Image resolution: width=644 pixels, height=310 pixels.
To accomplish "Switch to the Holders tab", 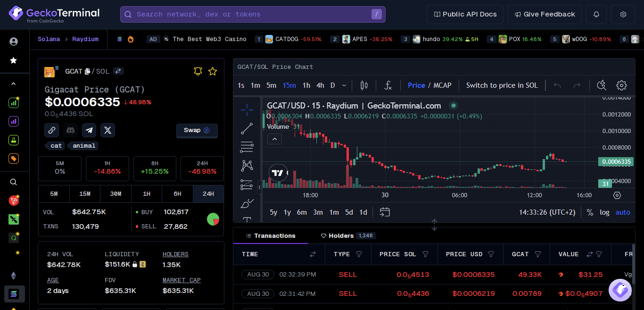I will coord(348,236).
